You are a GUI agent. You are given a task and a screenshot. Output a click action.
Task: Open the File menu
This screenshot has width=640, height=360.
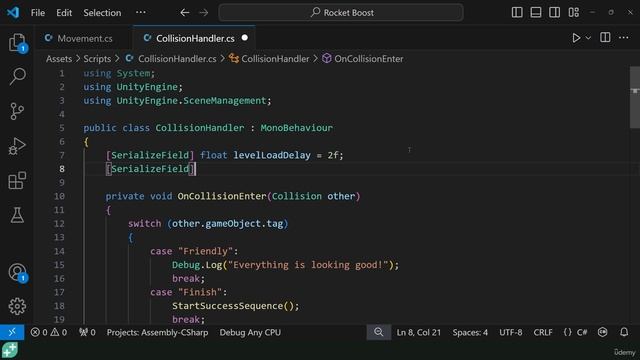point(38,13)
